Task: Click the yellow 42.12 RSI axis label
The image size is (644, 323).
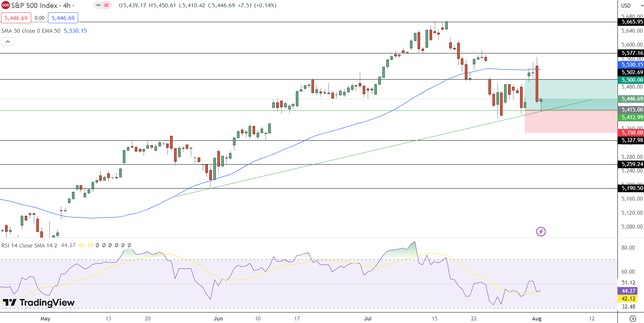Action: point(628,299)
